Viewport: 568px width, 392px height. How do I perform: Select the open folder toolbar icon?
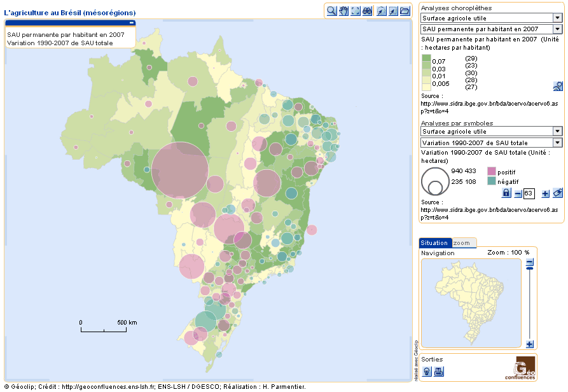405,10
